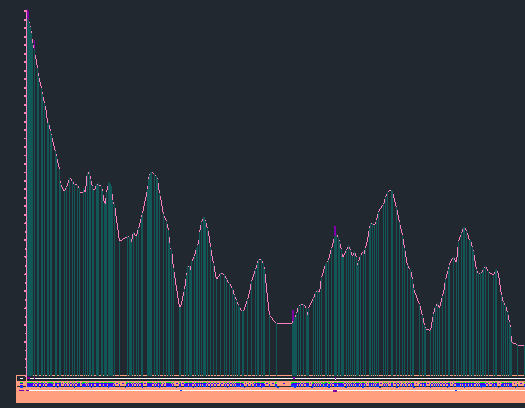Click the small dash box at the band's left corner
The width and height of the screenshot is (525, 408).
click(21, 379)
